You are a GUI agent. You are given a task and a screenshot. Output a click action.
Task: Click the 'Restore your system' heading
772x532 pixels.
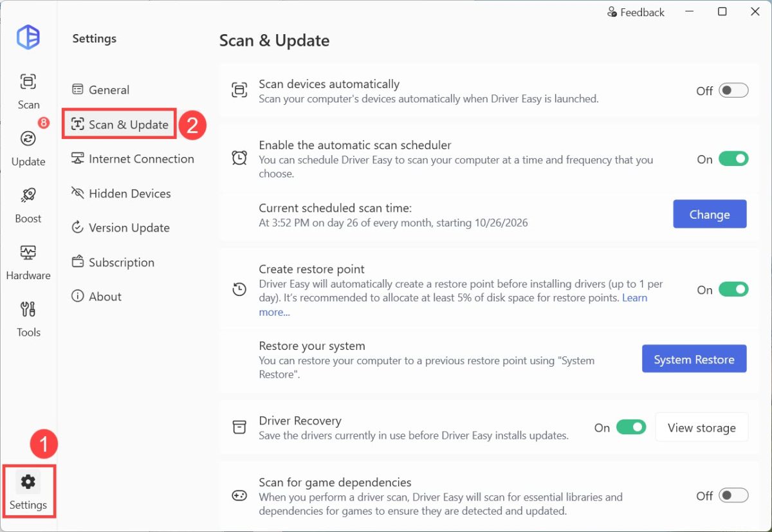click(x=312, y=345)
